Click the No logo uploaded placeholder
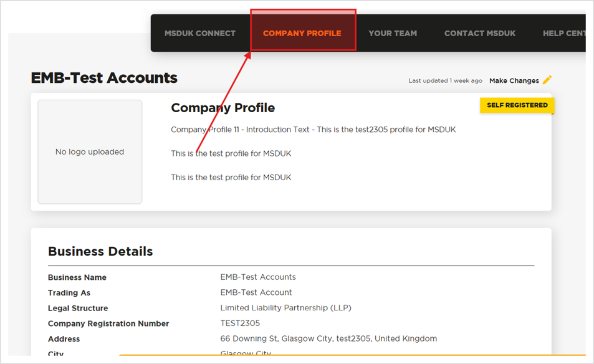594x364 pixels. point(90,152)
